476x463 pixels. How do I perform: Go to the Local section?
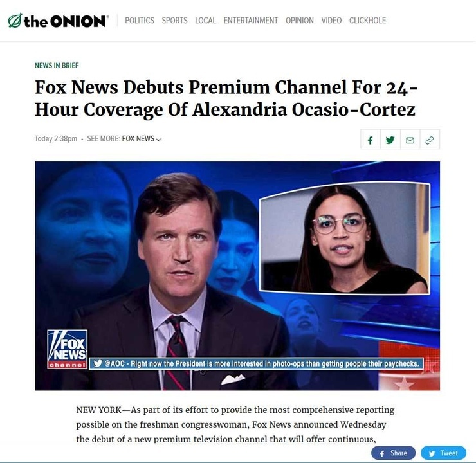click(206, 21)
